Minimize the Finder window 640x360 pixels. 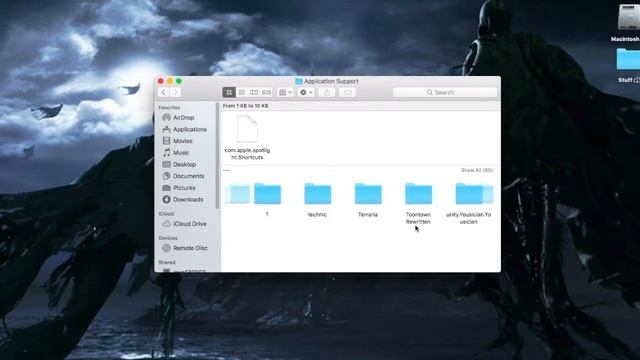[170, 81]
